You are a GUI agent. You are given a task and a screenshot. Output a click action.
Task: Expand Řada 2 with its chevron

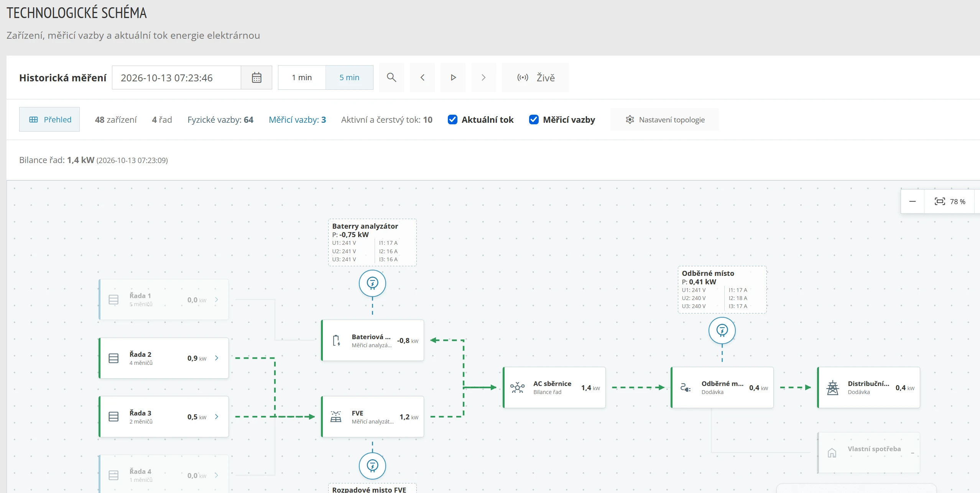(217, 358)
